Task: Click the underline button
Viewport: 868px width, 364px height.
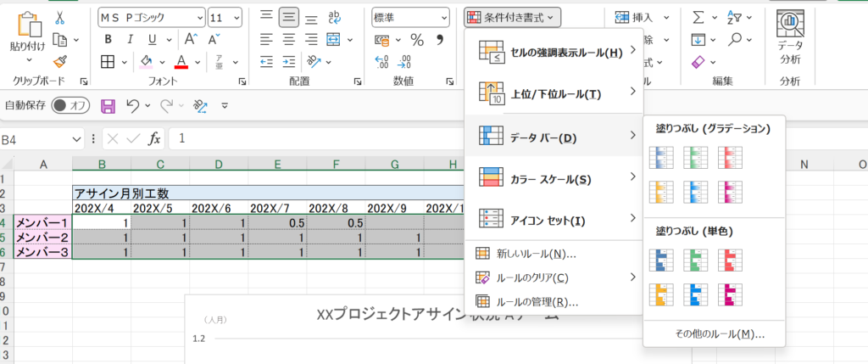Action: pos(153,39)
